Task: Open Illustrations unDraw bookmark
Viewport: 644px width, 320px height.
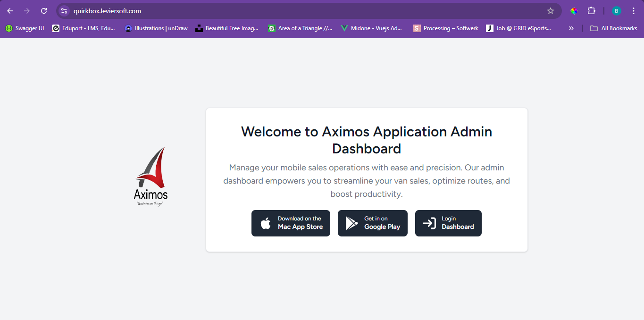Action: click(x=156, y=28)
